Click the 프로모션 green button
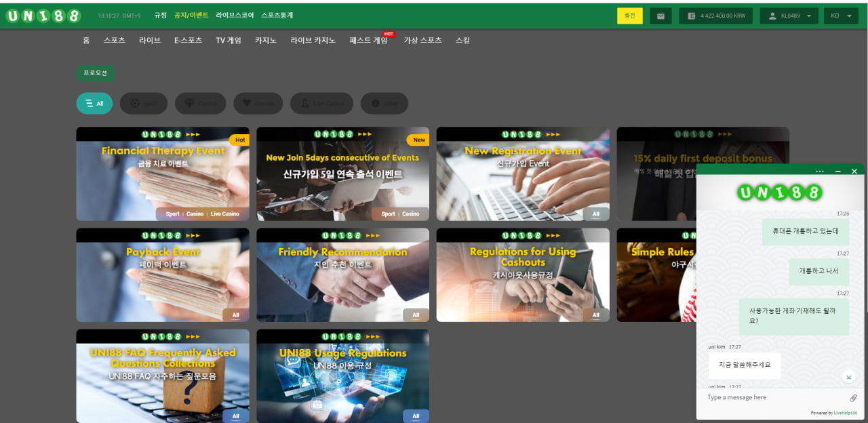Image resolution: width=868 pixels, height=423 pixels. tap(96, 73)
